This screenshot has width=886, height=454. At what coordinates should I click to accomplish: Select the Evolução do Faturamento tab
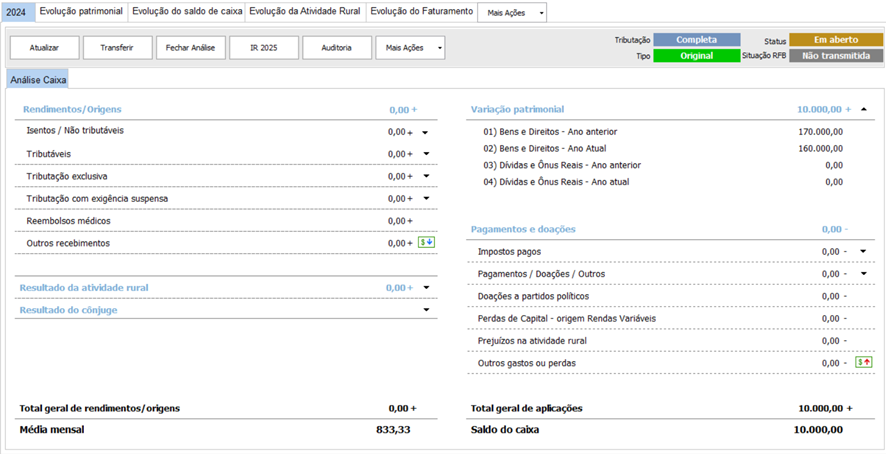[420, 11]
